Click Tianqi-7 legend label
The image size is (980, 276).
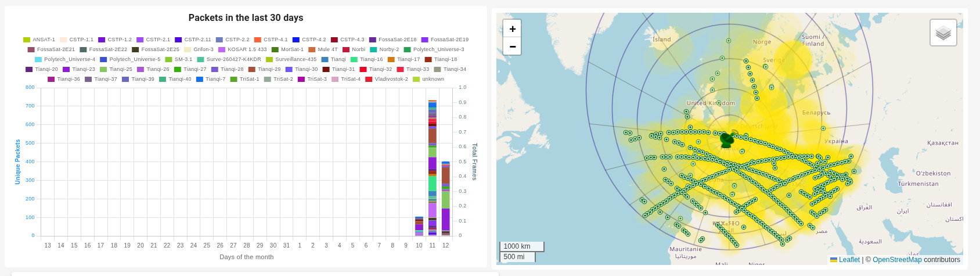pos(215,79)
